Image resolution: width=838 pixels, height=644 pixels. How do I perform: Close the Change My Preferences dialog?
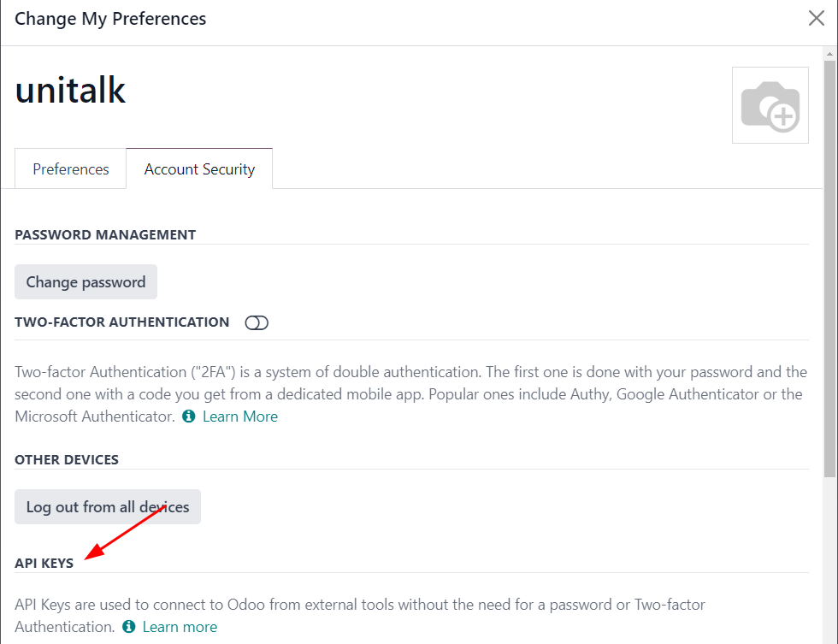[x=817, y=19]
